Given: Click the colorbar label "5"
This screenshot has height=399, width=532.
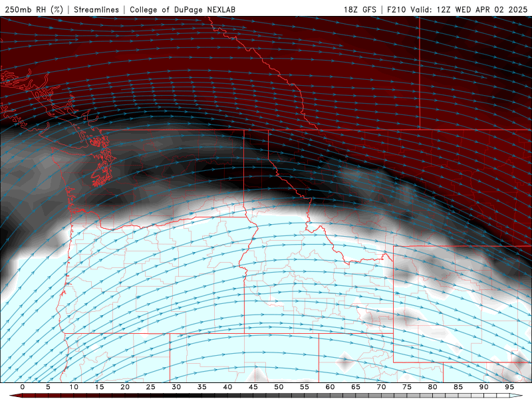Looking at the screenshot, I should point(48,387).
